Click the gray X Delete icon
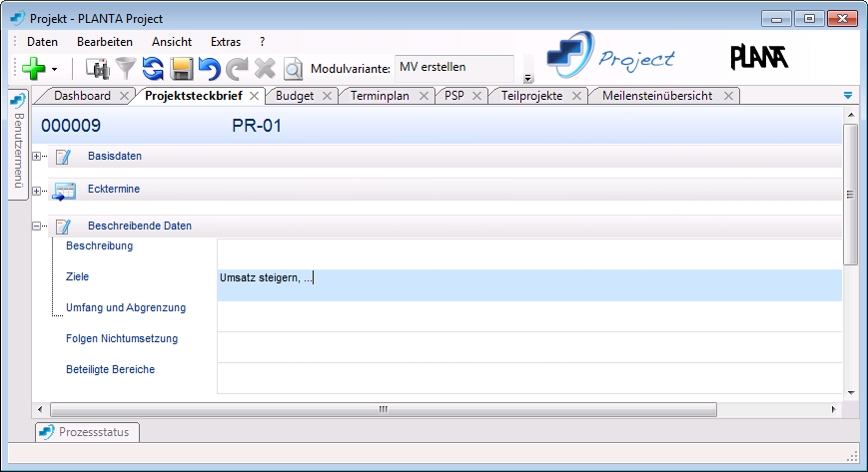Viewport: 868px width, 472px height. (265, 69)
